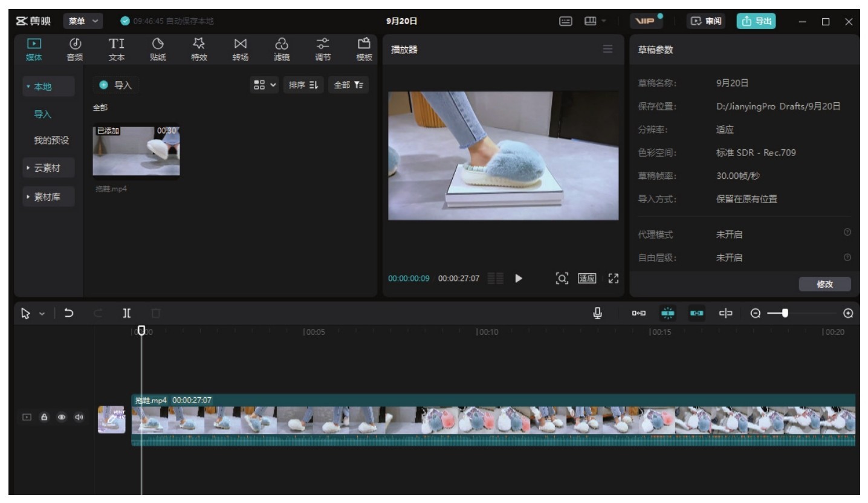Switch to the Audio (音频) tab
The image size is (868, 503).
point(75,50)
